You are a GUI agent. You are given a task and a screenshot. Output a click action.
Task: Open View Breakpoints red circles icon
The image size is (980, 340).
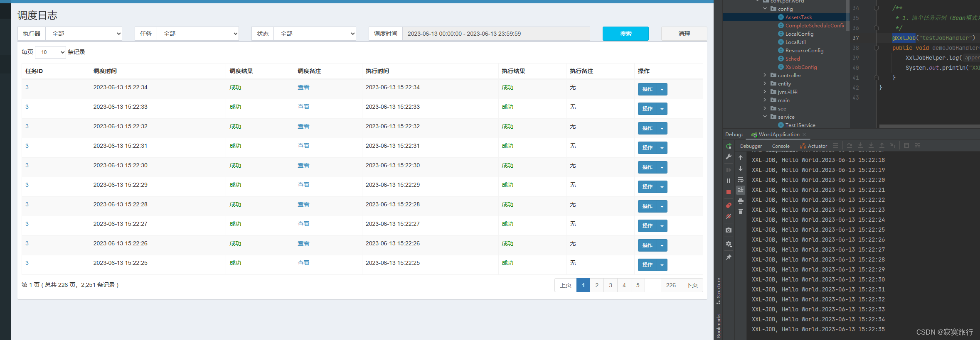coord(729,205)
